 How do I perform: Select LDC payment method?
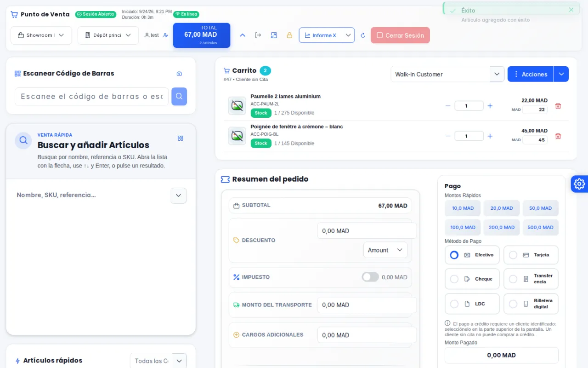click(x=472, y=304)
